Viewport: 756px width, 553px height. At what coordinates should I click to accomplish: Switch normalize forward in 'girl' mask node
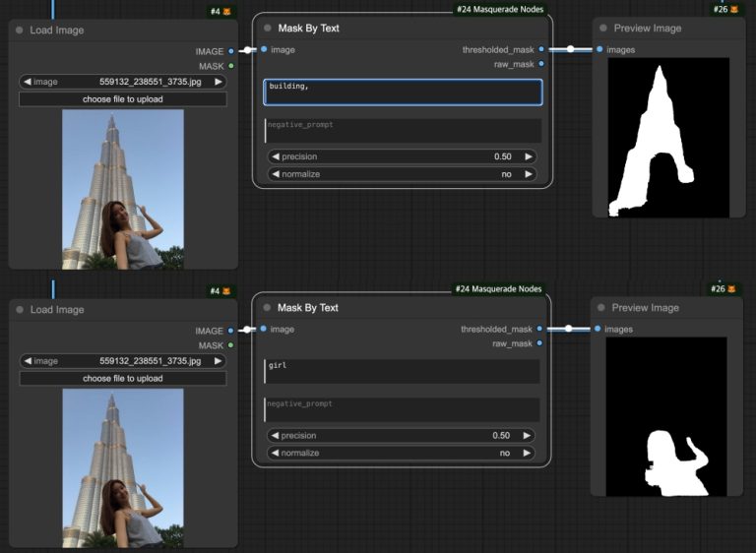[x=527, y=453]
